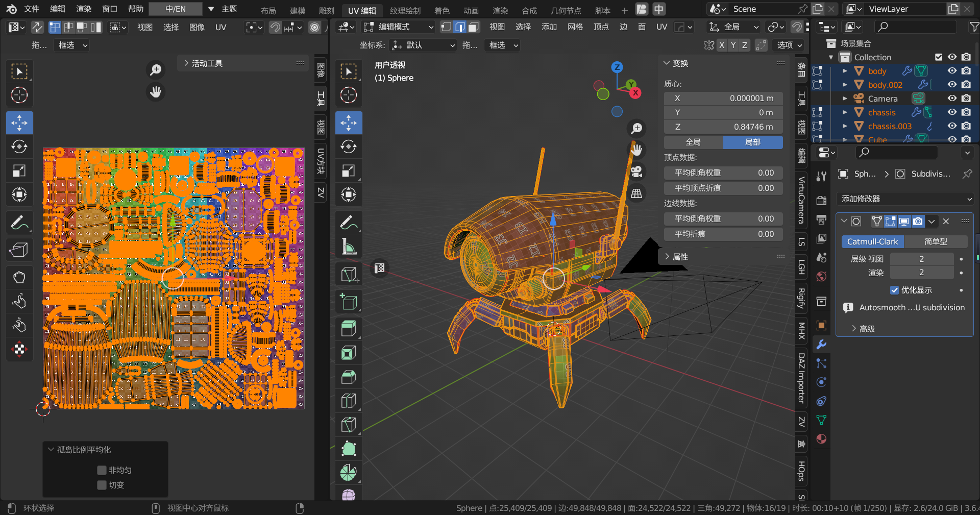Open the 添加修改器 dropdown

(x=905, y=199)
